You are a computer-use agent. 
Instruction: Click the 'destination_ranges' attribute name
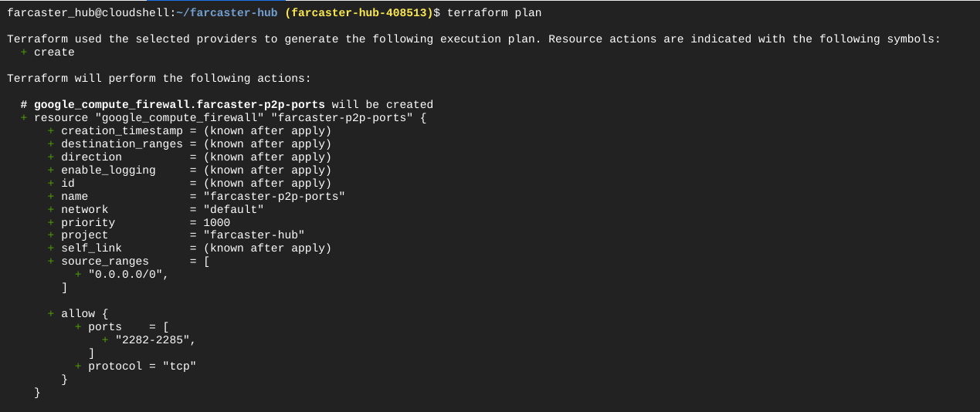[122, 144]
